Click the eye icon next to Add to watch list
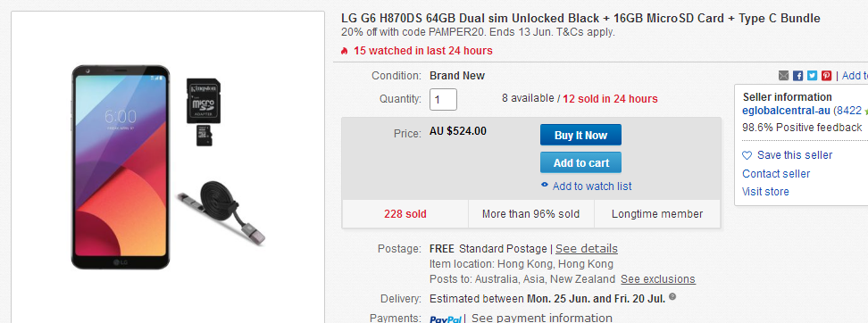Image resolution: width=868 pixels, height=323 pixels. 545,186
